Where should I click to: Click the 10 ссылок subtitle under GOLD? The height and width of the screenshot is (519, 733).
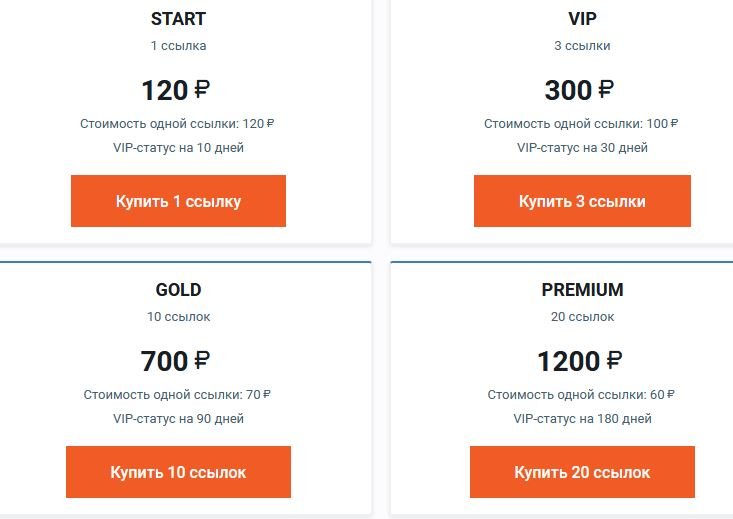(x=179, y=317)
